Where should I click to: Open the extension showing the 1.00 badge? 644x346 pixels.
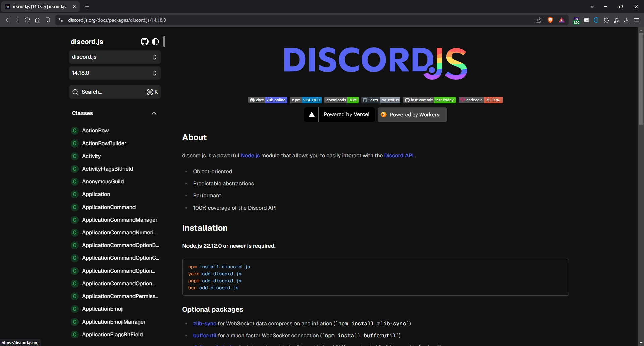click(x=576, y=20)
